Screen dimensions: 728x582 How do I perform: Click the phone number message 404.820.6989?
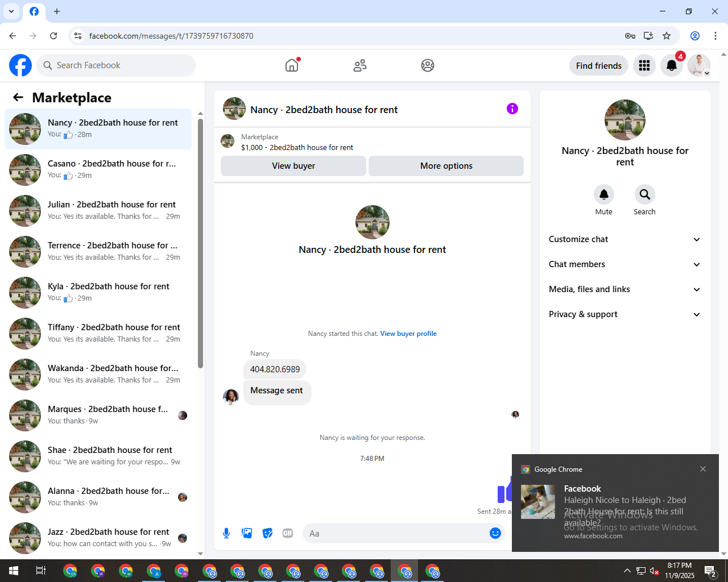click(275, 369)
